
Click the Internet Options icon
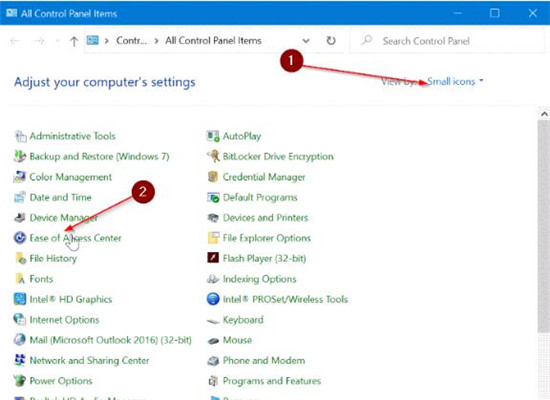pyautogui.click(x=20, y=320)
